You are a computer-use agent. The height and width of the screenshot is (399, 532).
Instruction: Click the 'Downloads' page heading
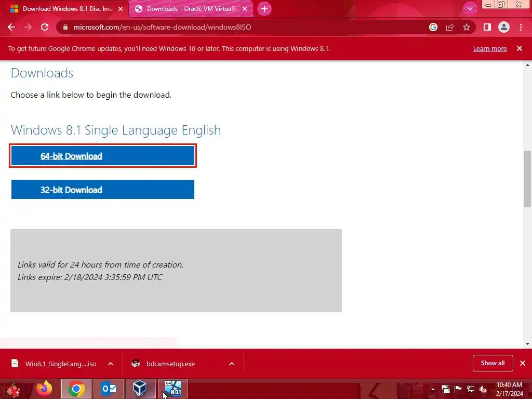click(42, 73)
